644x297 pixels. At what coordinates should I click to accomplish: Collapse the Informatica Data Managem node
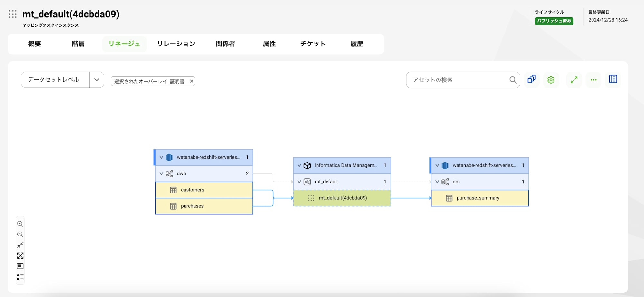click(x=299, y=165)
